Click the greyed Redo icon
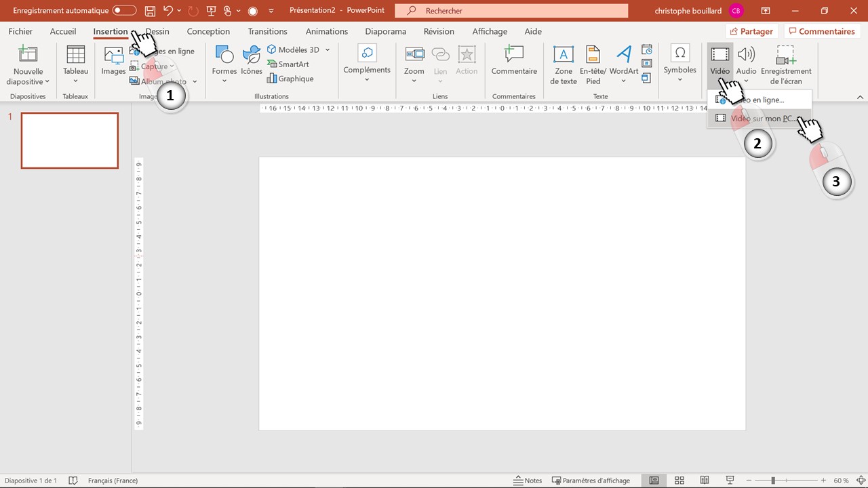The image size is (868, 488). pos(193,11)
